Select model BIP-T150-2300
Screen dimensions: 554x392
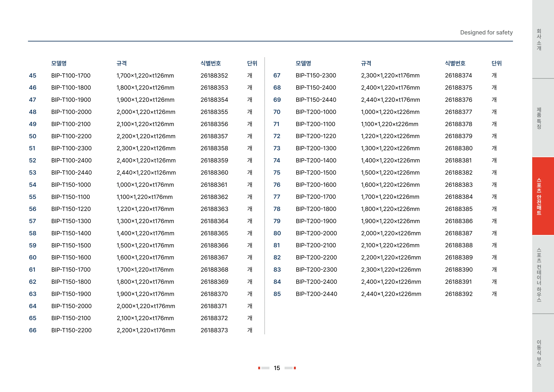(x=316, y=75)
